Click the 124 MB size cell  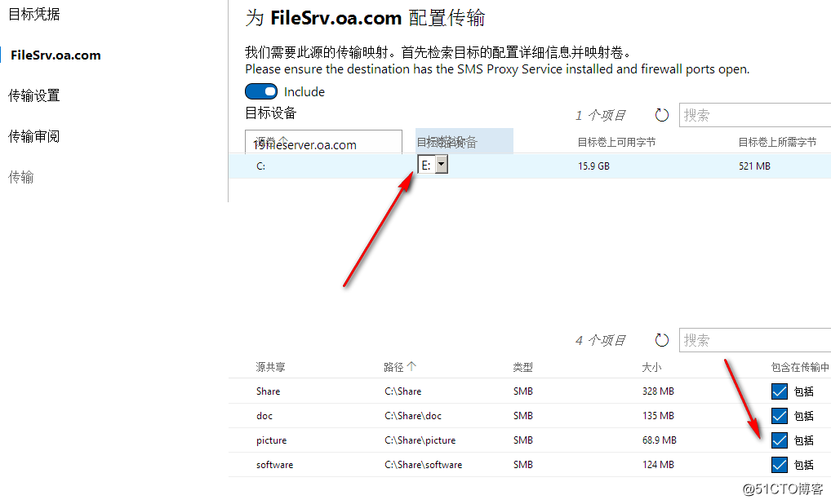pos(658,464)
